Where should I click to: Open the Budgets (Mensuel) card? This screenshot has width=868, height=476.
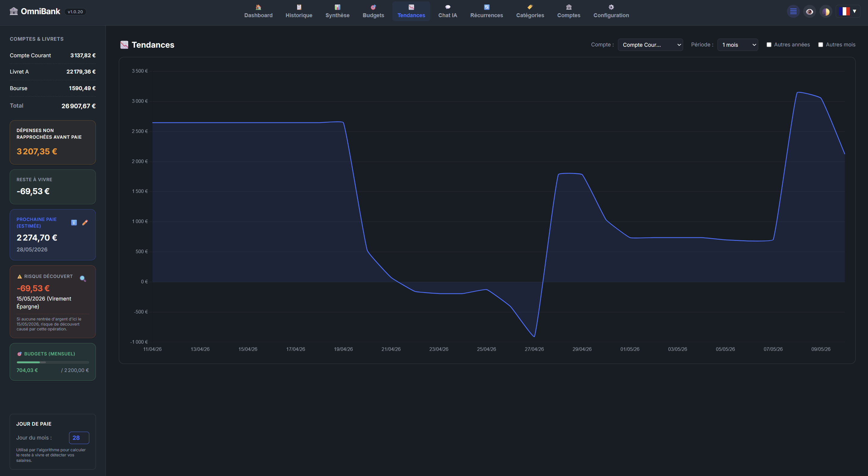click(52, 362)
